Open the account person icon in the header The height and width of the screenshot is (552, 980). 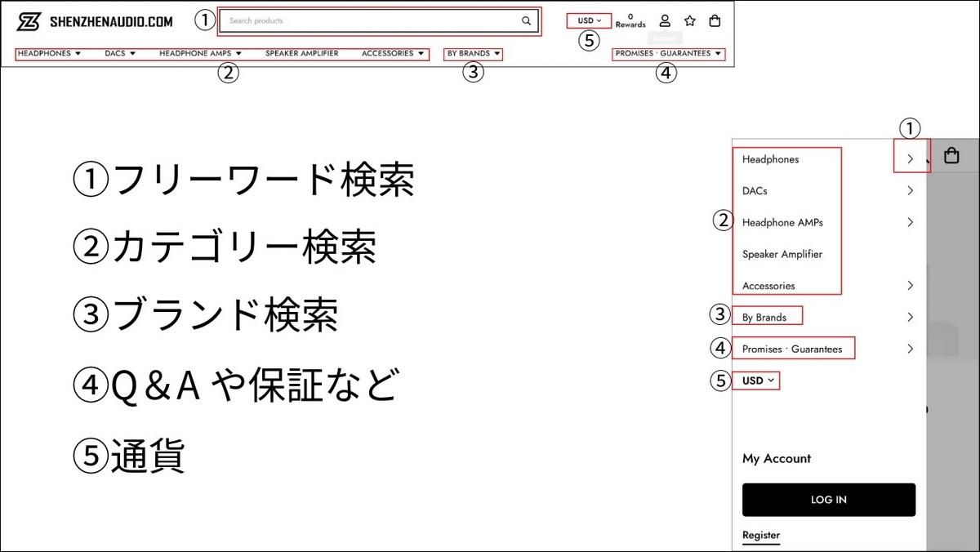tap(665, 20)
